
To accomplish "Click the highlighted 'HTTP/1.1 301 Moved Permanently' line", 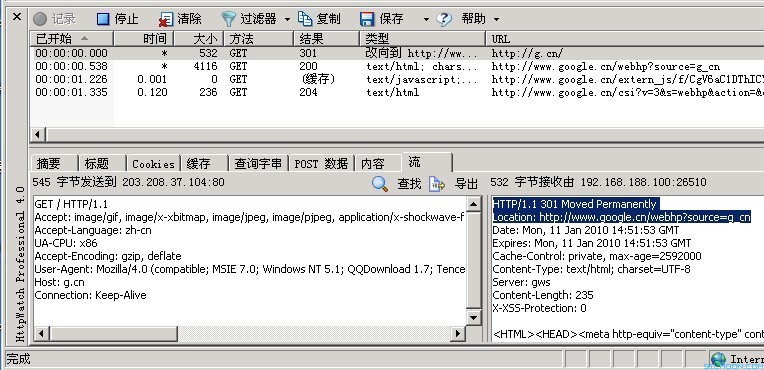I will point(574,204).
